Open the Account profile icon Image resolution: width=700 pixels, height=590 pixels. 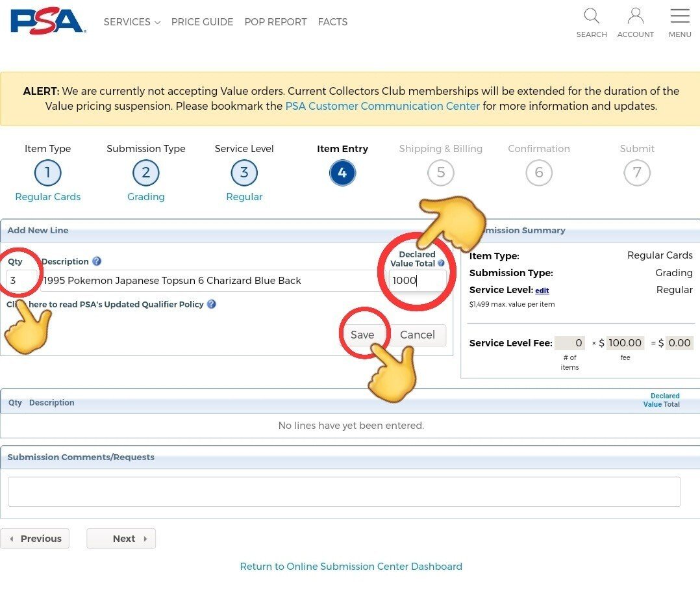pyautogui.click(x=635, y=16)
